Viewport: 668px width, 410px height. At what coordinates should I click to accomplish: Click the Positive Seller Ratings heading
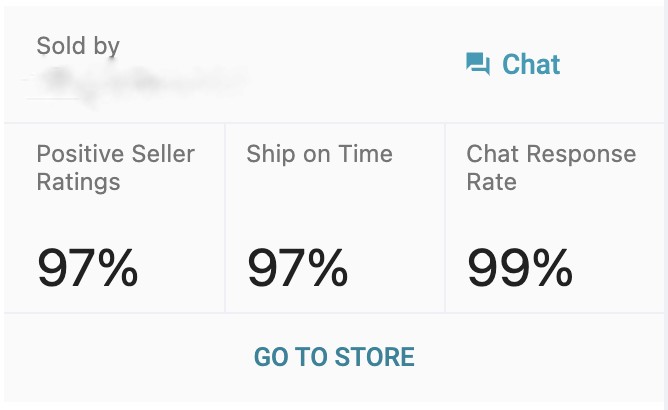(x=115, y=167)
